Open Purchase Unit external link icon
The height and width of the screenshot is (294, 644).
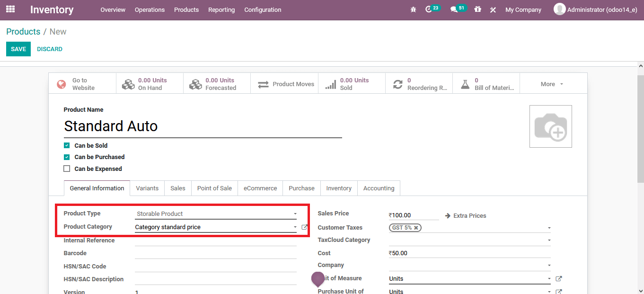559,292
